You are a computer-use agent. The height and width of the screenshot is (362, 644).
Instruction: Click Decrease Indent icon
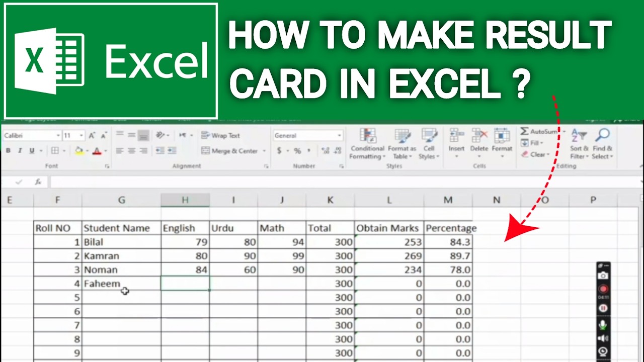(160, 150)
